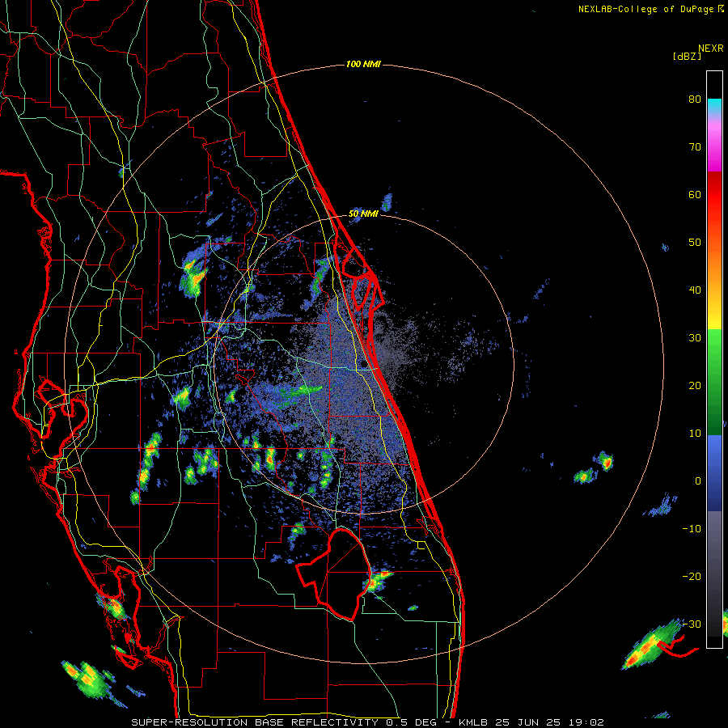Click the -10 value on the dBZ scale
This screenshot has height=728, width=728.
(x=692, y=529)
